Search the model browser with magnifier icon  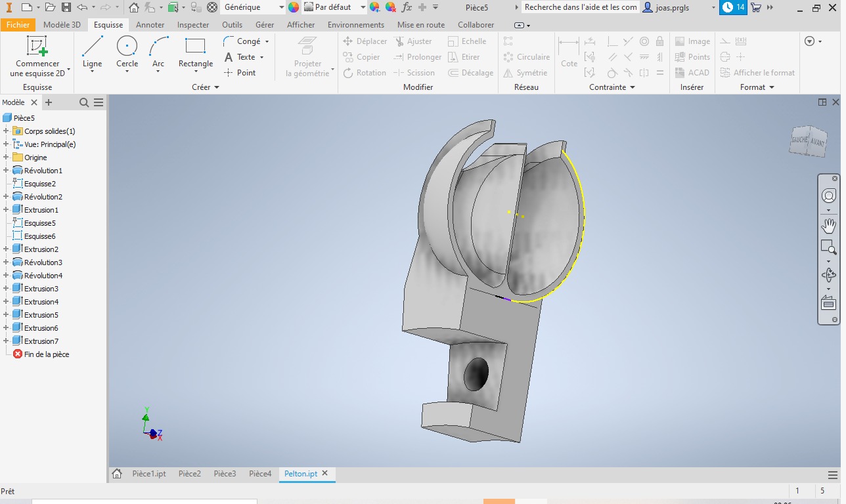(x=84, y=102)
